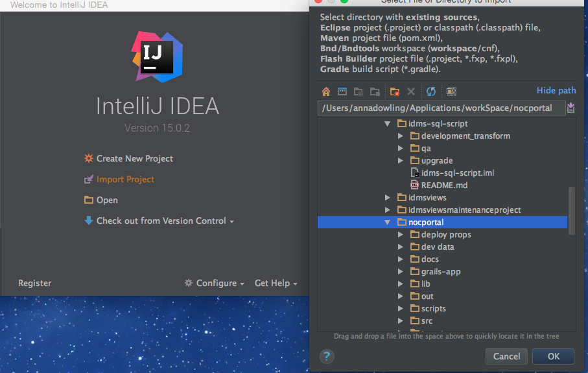Click the Delete (X) toolbar icon
This screenshot has height=373, width=588.
click(x=411, y=91)
